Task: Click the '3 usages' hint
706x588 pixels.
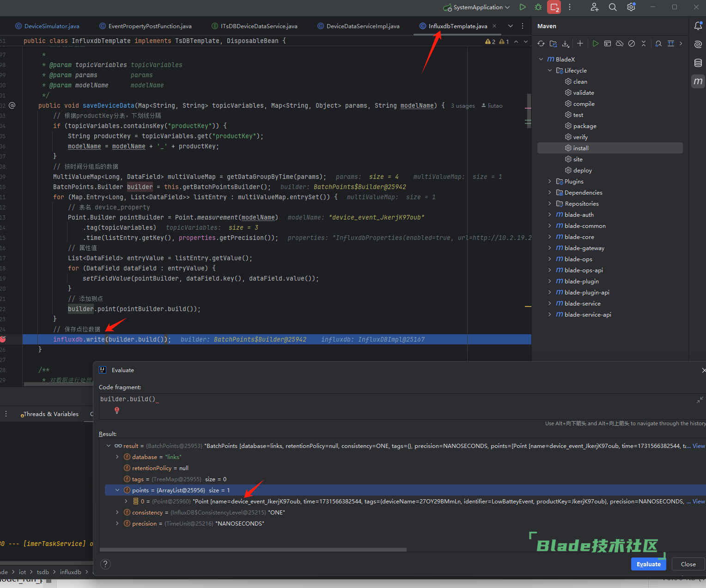Action: 463,106
